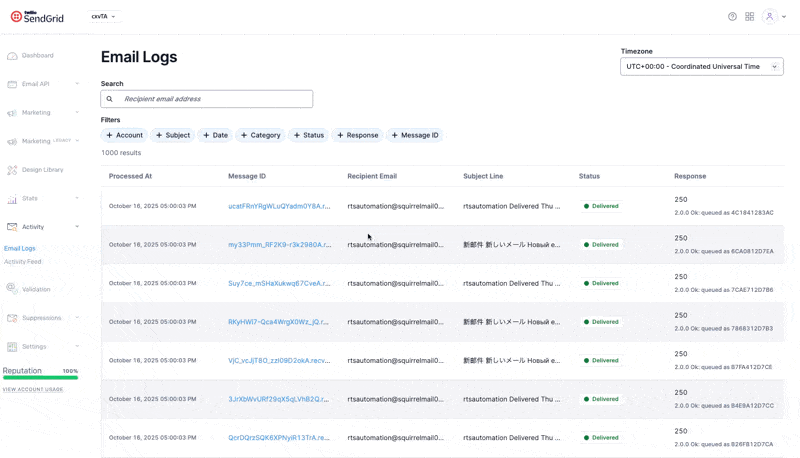
Task: Click the Design Library sidebar icon
Action: (12, 170)
